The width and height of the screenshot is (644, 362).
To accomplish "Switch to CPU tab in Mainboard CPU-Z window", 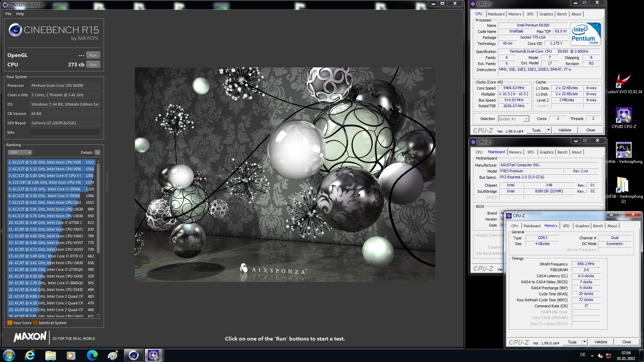I will [x=479, y=152].
